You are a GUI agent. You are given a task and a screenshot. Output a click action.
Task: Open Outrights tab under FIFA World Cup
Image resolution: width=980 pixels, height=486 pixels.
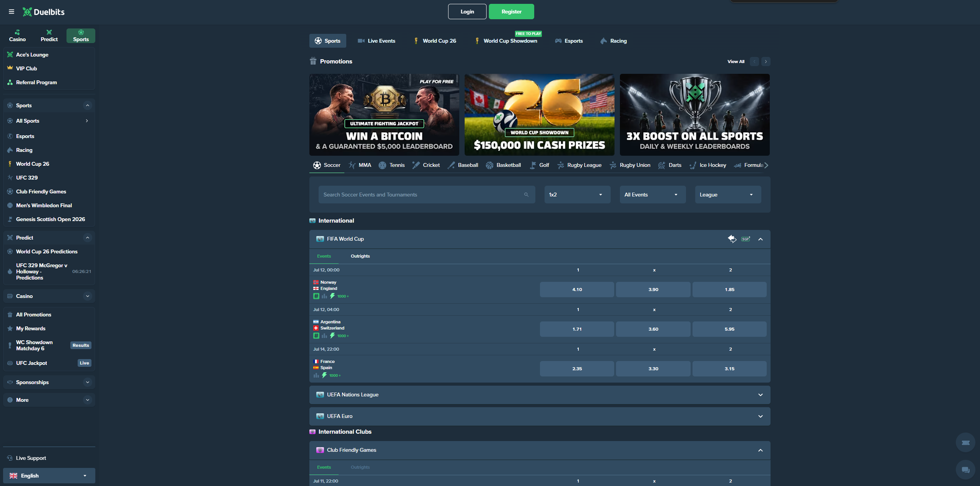pyautogui.click(x=360, y=256)
